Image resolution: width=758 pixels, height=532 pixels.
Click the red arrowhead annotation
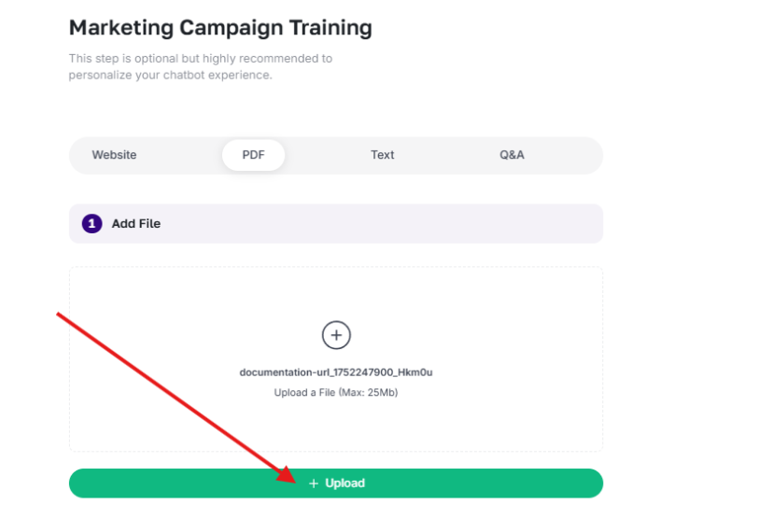[x=287, y=474]
